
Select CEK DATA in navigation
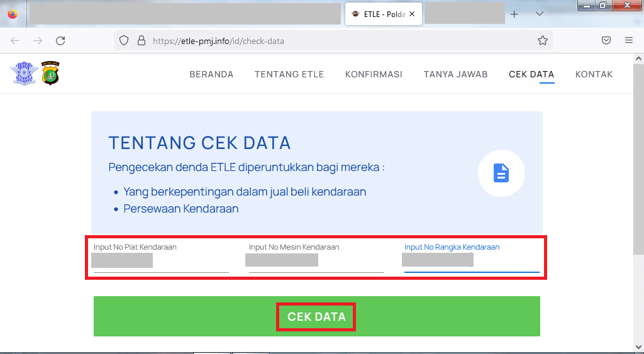(x=531, y=74)
